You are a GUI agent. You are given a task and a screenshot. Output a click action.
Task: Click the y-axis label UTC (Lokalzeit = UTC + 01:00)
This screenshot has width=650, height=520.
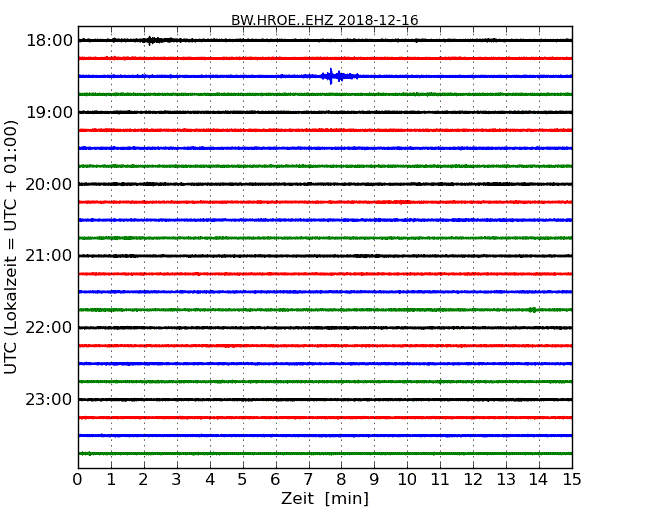(x=11, y=247)
